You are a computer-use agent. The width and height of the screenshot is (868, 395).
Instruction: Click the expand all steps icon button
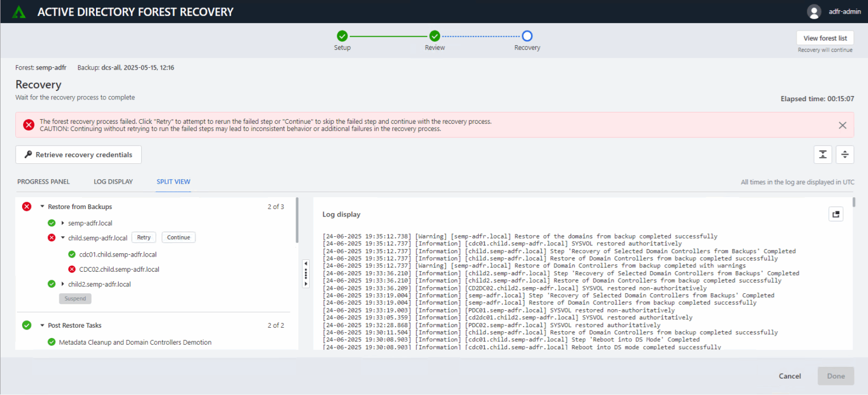[845, 155]
